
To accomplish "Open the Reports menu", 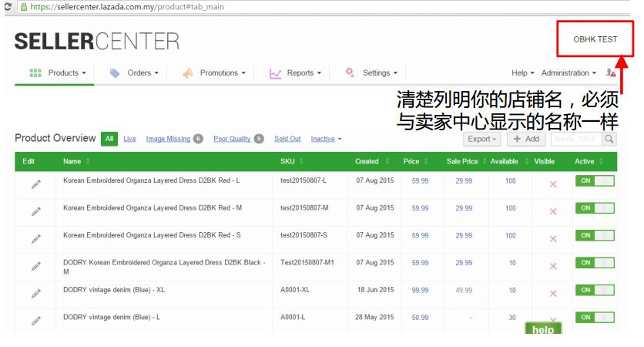I will (299, 73).
